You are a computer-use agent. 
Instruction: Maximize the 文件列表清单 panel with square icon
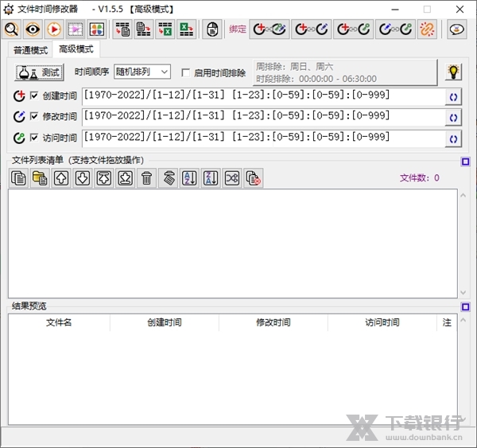pos(465,162)
